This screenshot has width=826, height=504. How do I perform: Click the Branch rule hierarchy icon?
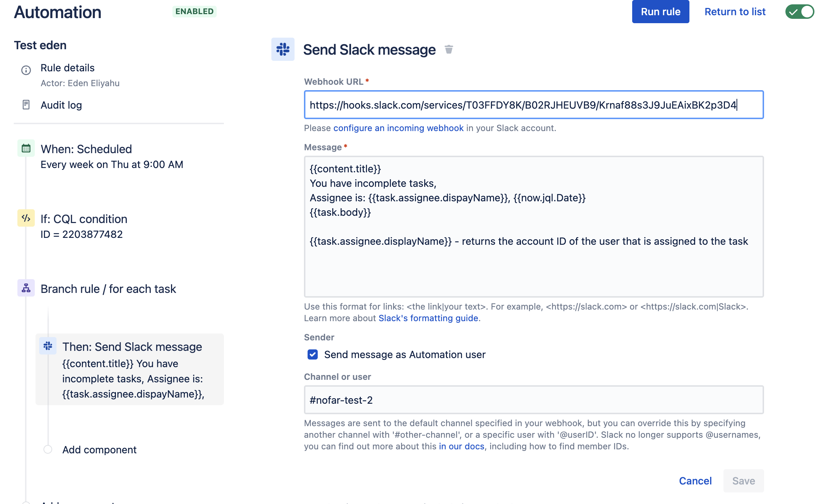tap(26, 288)
